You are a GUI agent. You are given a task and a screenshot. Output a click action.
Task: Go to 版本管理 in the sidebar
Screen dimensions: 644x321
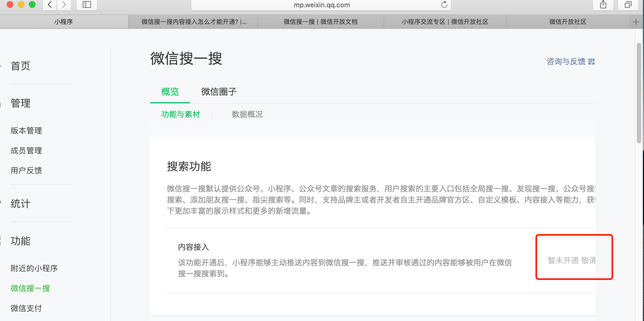tap(26, 131)
